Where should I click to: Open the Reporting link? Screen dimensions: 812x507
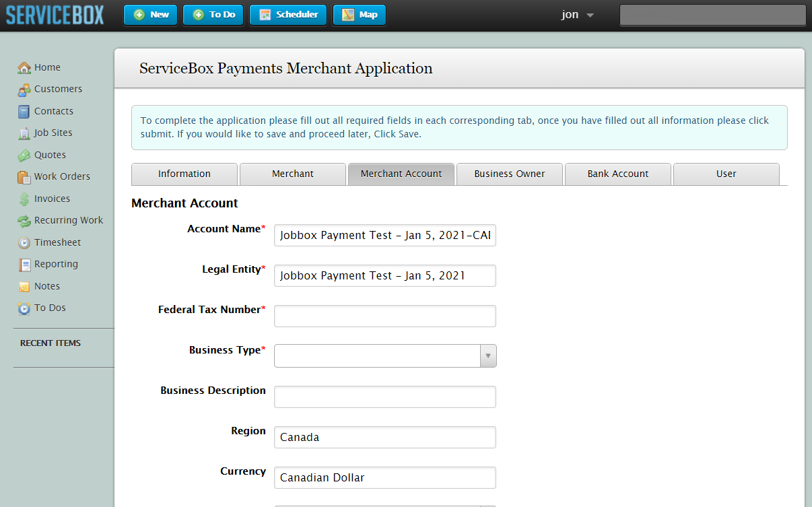57,264
